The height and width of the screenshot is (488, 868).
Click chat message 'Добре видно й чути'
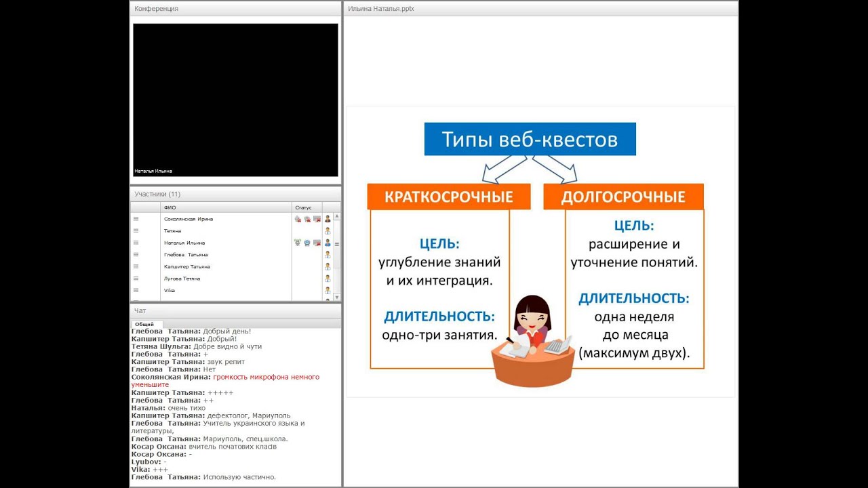(227, 346)
